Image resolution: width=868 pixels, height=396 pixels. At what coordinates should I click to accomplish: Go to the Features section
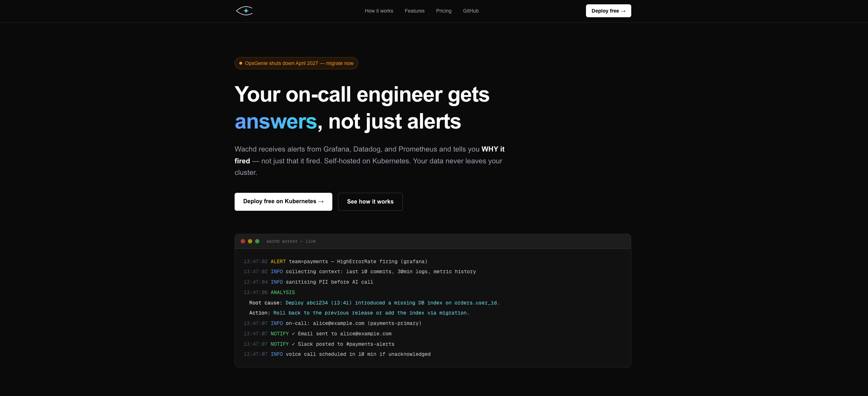[x=415, y=11]
